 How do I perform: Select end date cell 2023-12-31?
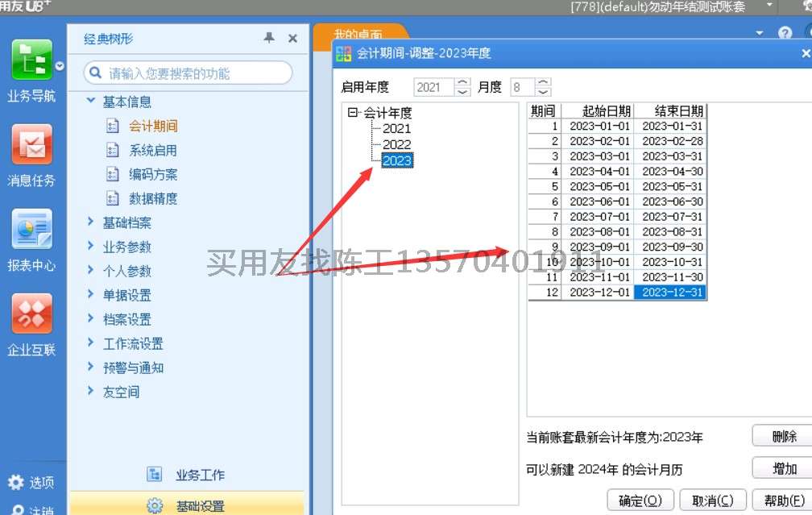(x=670, y=293)
